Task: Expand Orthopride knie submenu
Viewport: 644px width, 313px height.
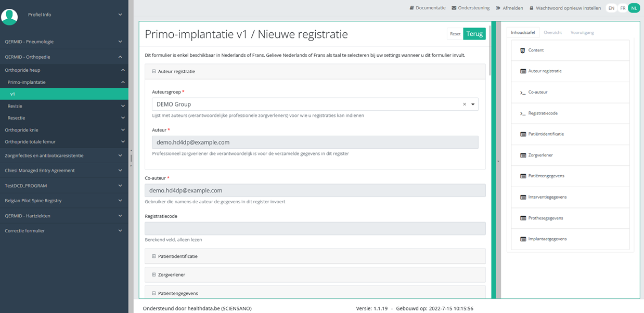Action: 123,130
